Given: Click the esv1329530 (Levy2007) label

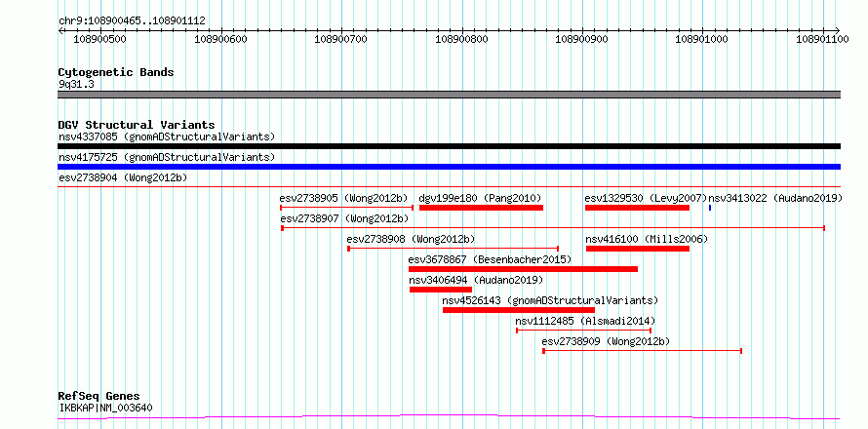Looking at the screenshot, I should point(646,198).
